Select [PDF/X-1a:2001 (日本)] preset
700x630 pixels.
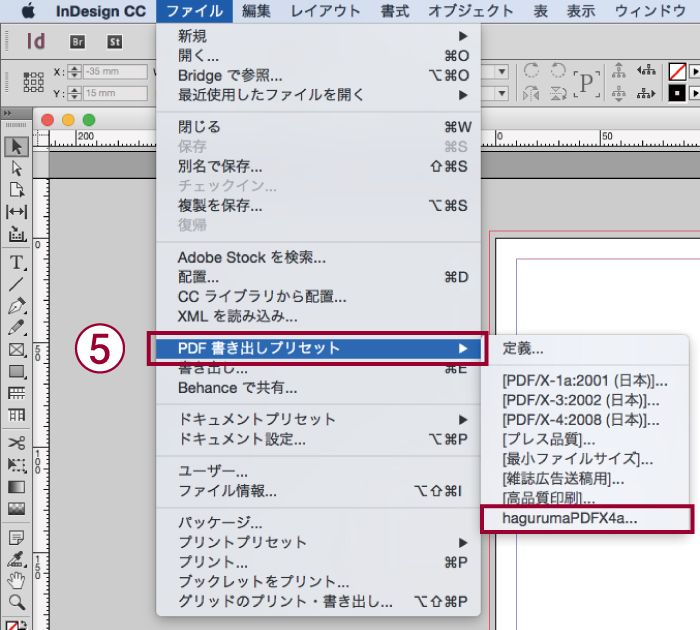586,380
